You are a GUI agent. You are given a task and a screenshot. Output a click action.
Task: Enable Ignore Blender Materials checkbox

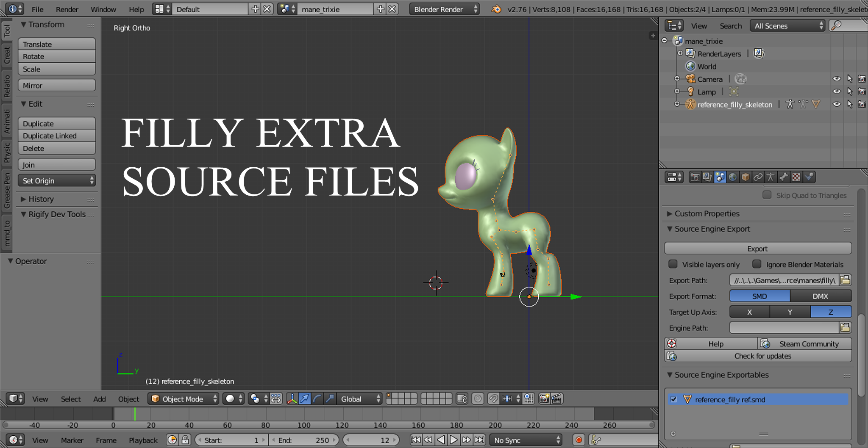coord(757,264)
